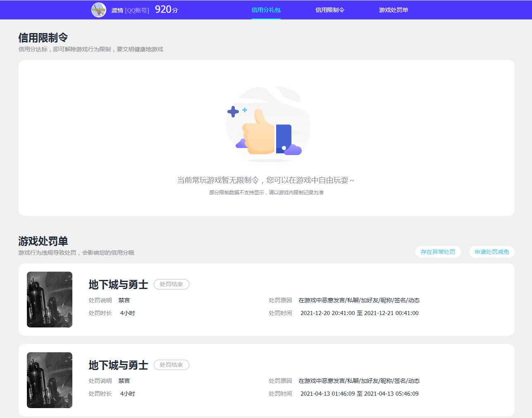
Task: Click the game thumbnail of first 地下城与勇士 record
Action: pyautogui.click(x=49, y=299)
